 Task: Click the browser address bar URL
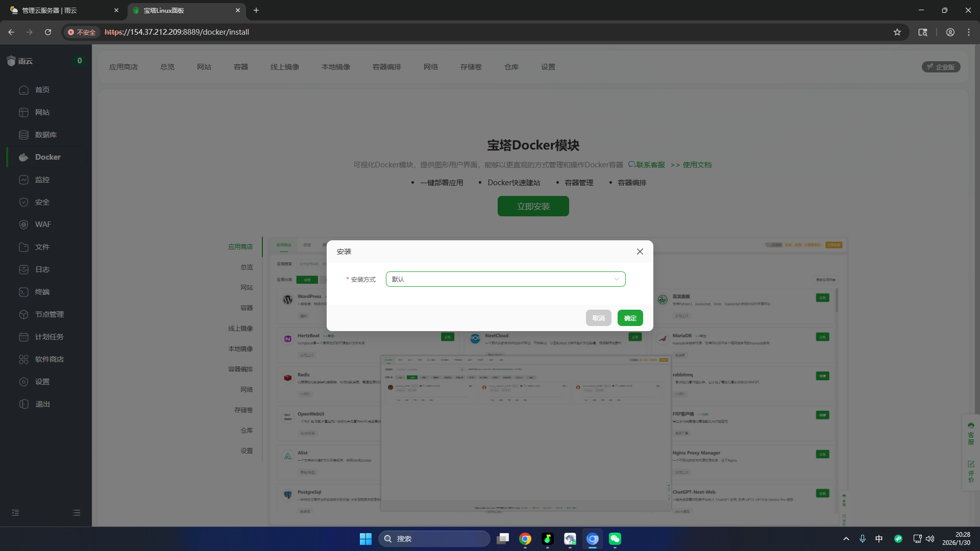click(x=177, y=32)
